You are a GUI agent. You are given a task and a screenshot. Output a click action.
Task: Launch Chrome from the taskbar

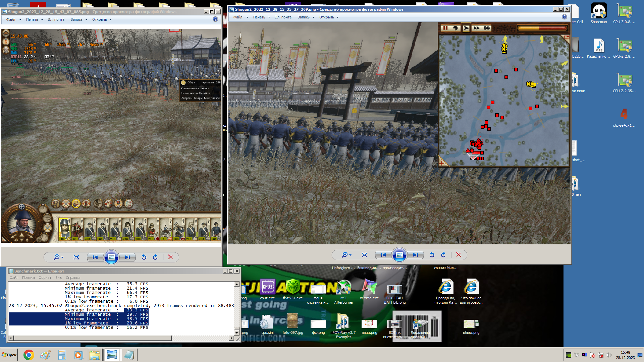pos(29,355)
